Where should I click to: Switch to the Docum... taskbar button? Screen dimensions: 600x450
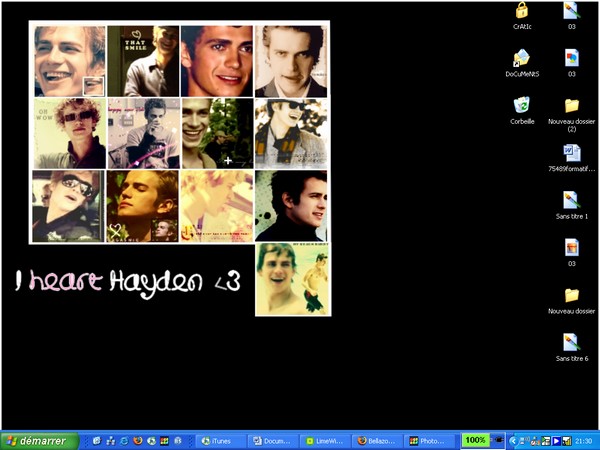point(273,441)
